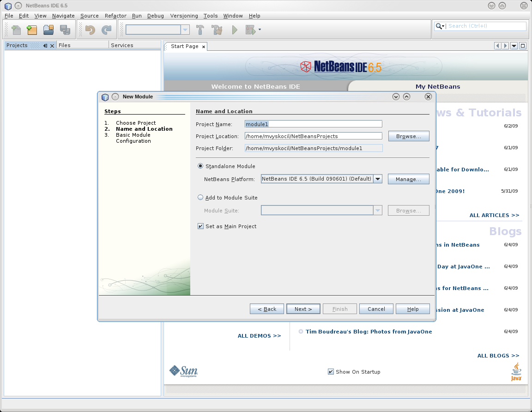Open the Source menu

tap(89, 16)
